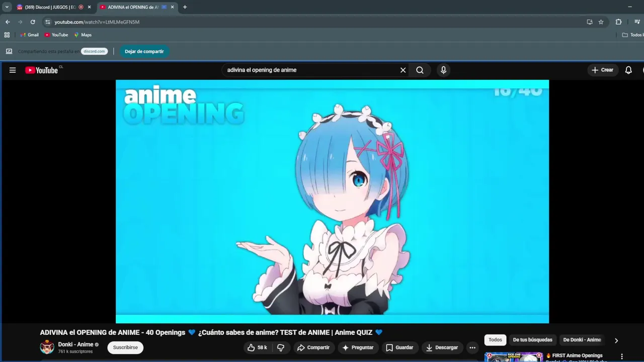Open FIRST Anime Openings video thumbnail
Image resolution: width=644 pixels, height=362 pixels.
514,357
